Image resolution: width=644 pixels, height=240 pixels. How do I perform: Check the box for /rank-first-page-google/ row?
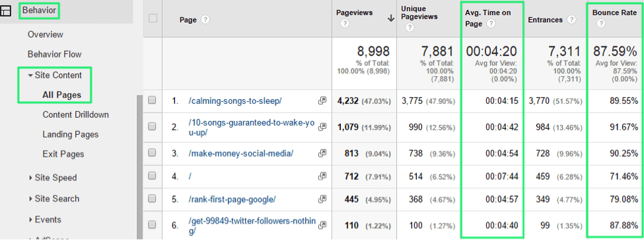click(x=152, y=199)
